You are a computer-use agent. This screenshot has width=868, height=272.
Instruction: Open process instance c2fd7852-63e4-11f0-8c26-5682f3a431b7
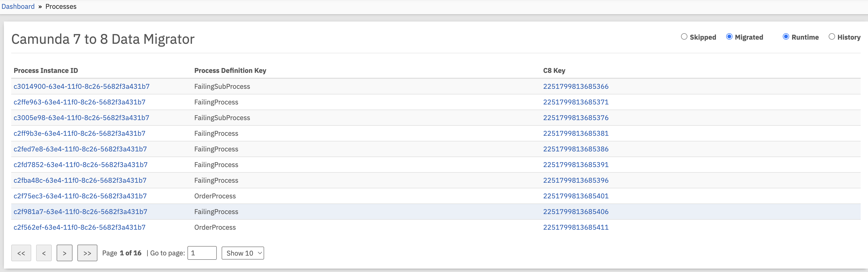click(81, 165)
